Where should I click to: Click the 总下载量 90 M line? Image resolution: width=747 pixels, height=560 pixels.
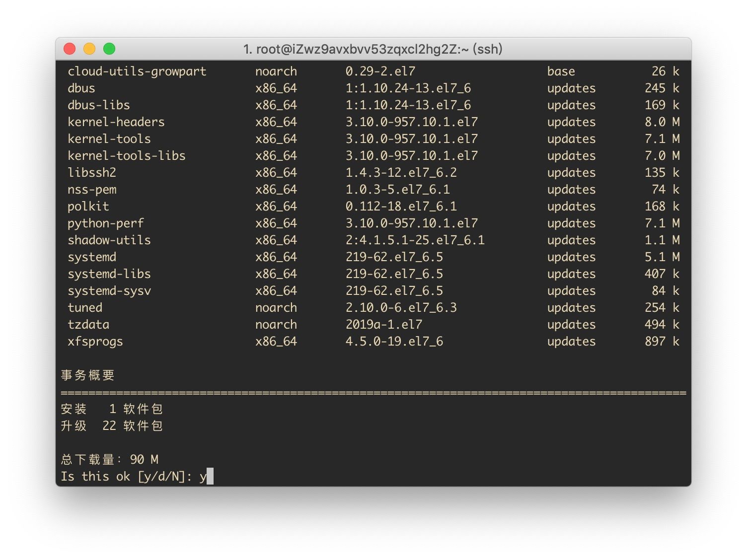pos(110,460)
